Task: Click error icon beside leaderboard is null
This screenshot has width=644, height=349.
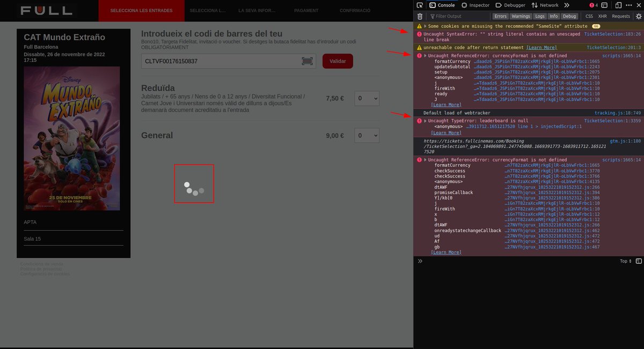Action: click(419, 121)
